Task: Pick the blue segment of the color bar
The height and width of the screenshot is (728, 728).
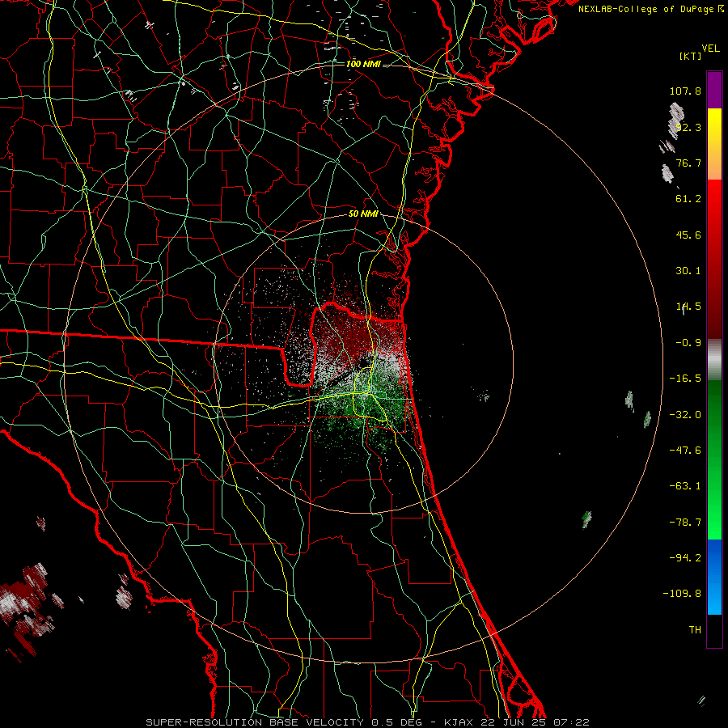Action: coord(714,577)
